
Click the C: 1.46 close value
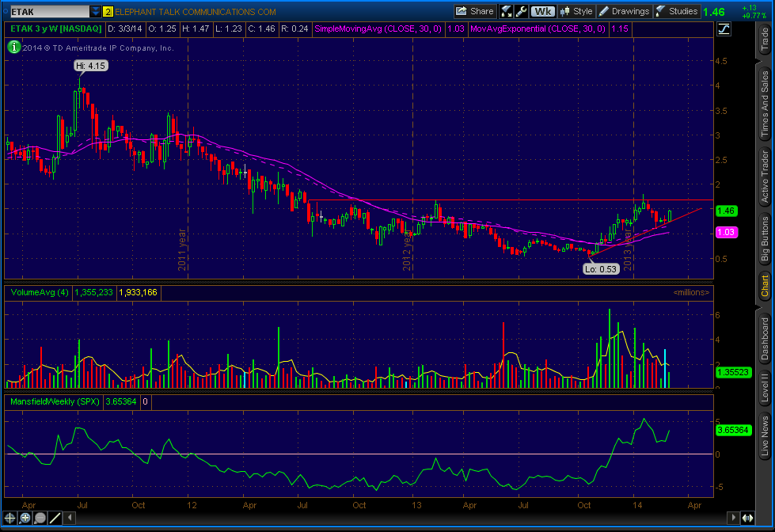(261, 28)
